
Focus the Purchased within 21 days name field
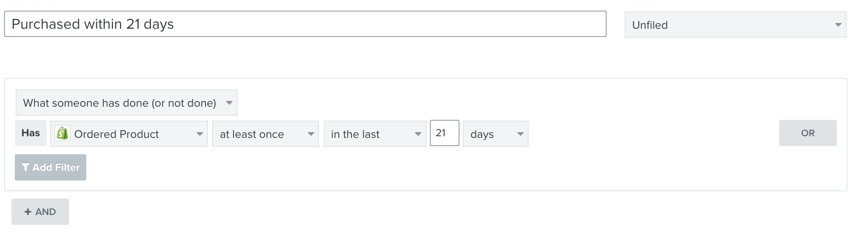[305, 24]
